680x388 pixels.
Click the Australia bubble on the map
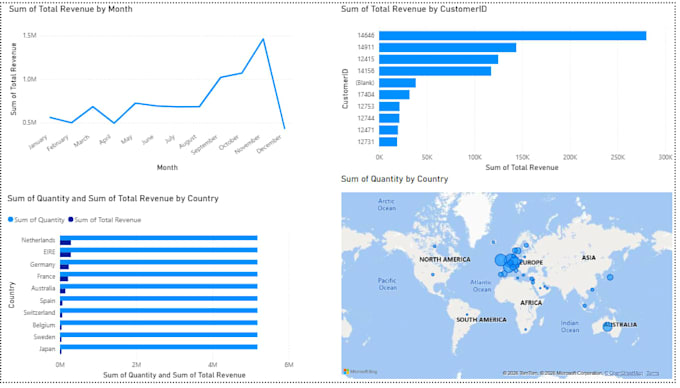tap(607, 326)
